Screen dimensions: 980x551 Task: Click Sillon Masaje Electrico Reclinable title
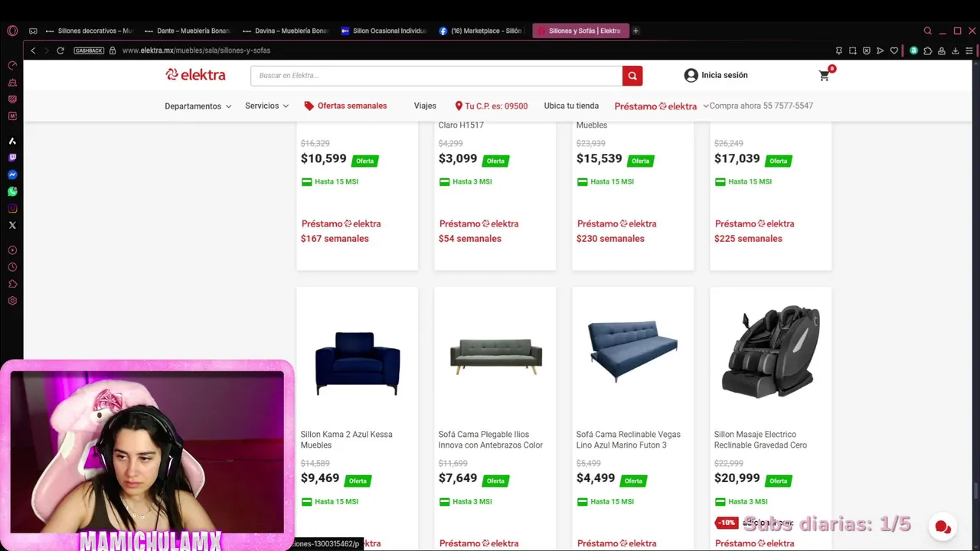[760, 439]
